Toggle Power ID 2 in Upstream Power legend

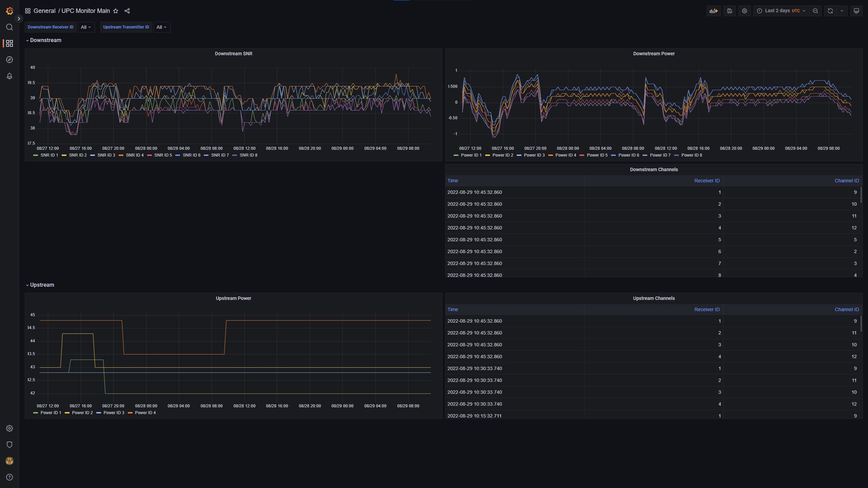tap(82, 413)
